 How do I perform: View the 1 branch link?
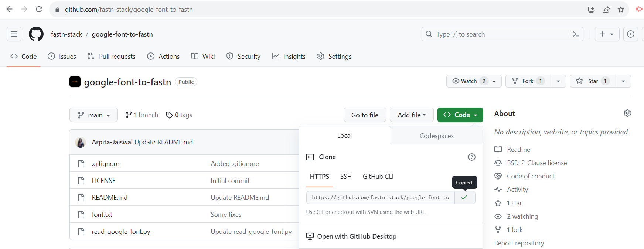coord(142,115)
